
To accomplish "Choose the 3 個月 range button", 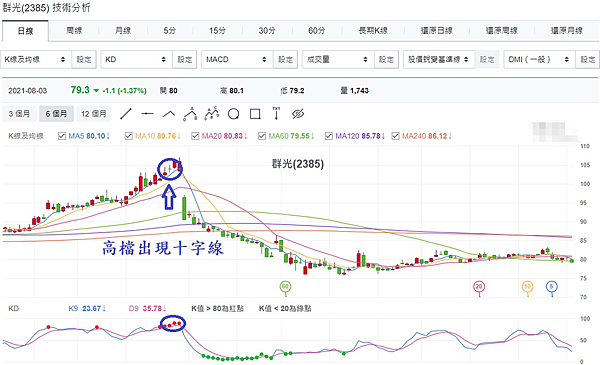I will point(19,114).
